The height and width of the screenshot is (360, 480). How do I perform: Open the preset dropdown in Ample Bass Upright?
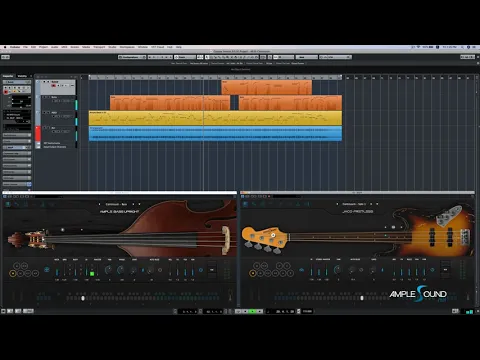point(139,204)
